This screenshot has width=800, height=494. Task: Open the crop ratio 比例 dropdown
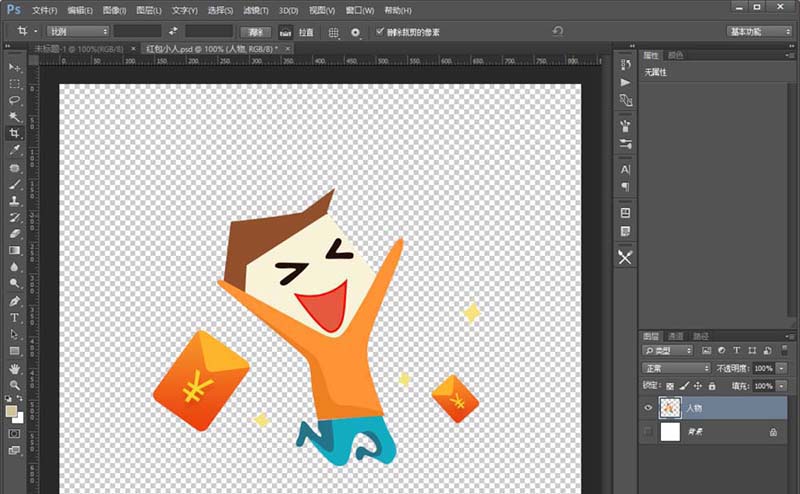click(78, 32)
